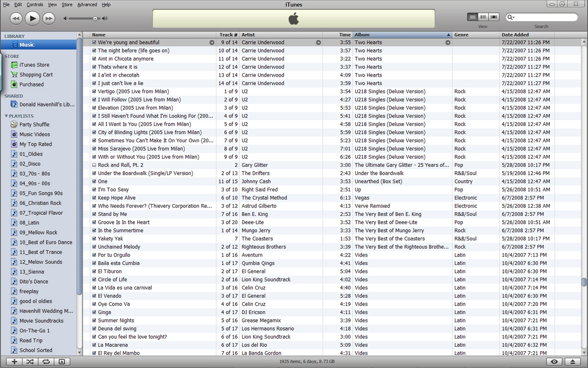Screen dimensions: 588x368
Task: Toggle the repeat button
Action: coord(46,362)
